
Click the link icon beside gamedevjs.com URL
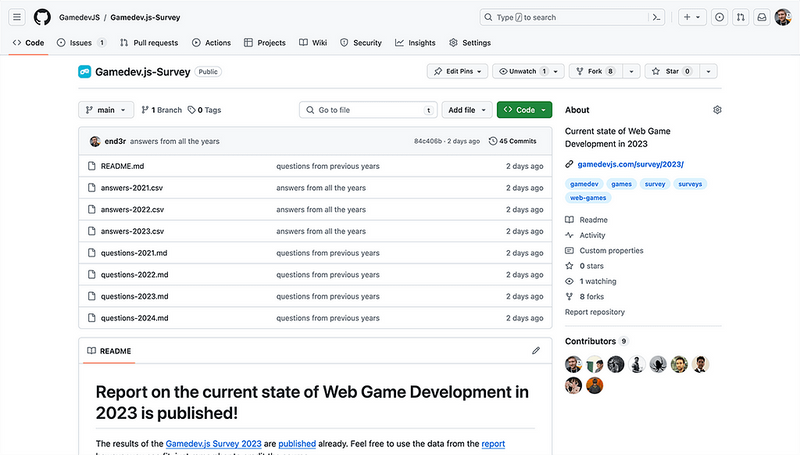pyautogui.click(x=569, y=164)
